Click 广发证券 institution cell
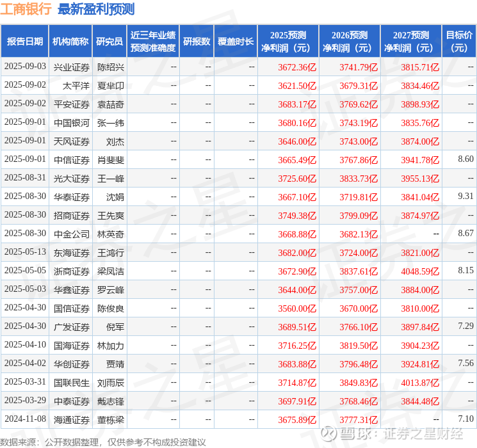This screenshot has height=448, width=477. [x=72, y=327]
